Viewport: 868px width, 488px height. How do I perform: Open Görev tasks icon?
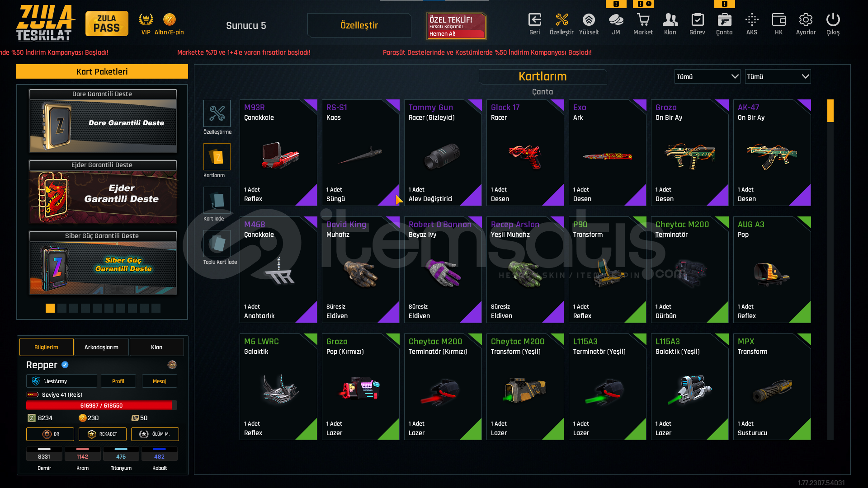[x=697, y=20]
